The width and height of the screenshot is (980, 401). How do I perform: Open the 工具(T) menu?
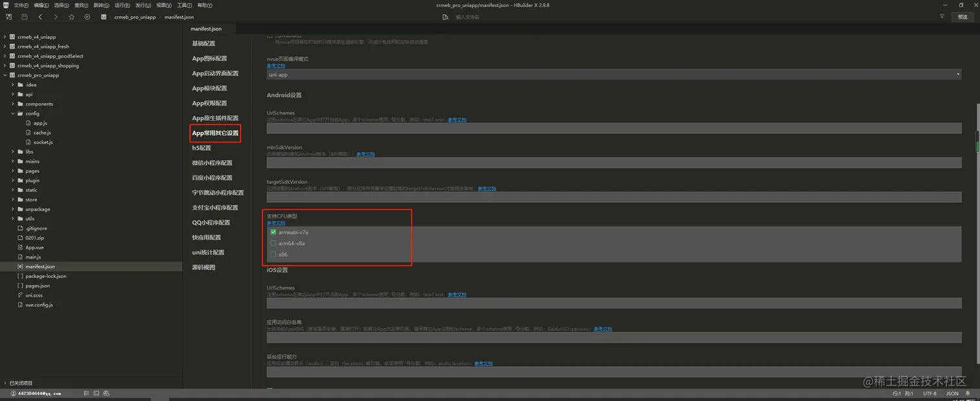(x=185, y=5)
